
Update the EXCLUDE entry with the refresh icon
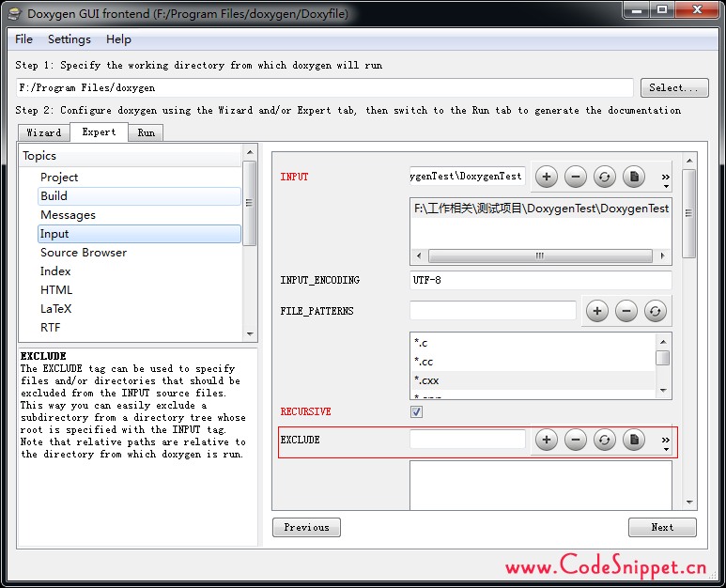coord(605,440)
